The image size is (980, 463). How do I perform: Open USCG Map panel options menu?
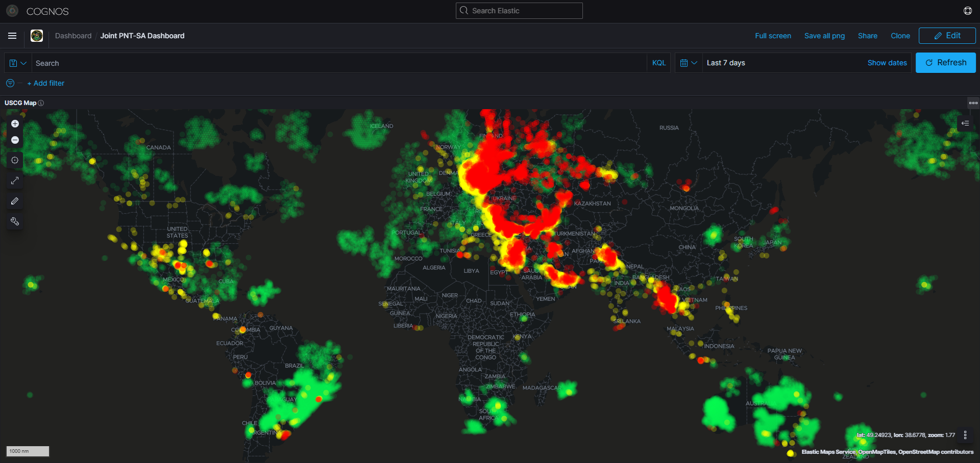pyautogui.click(x=973, y=103)
